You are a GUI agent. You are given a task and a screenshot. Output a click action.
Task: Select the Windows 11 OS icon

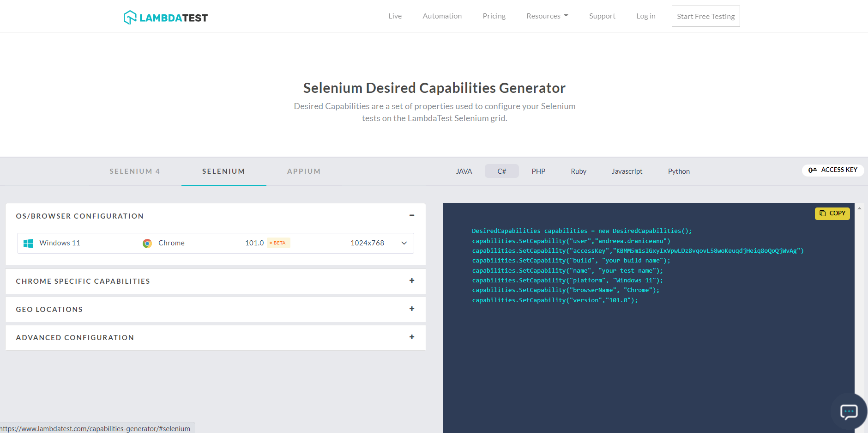coord(28,243)
